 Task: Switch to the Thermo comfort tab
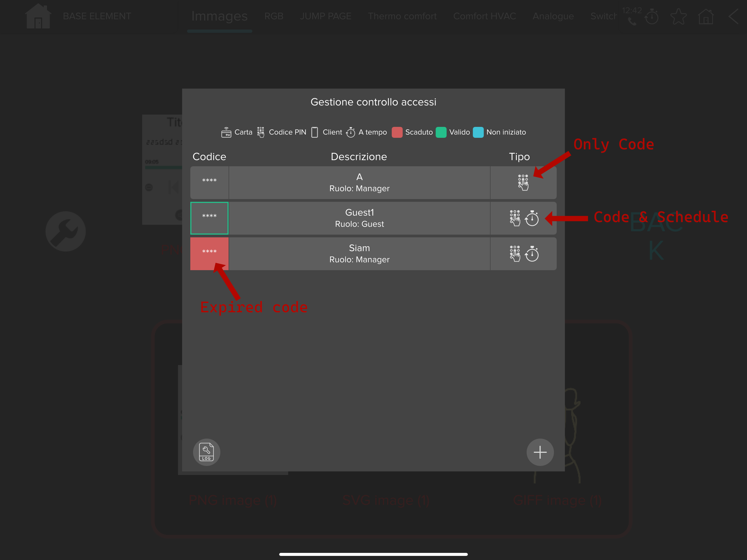(402, 16)
